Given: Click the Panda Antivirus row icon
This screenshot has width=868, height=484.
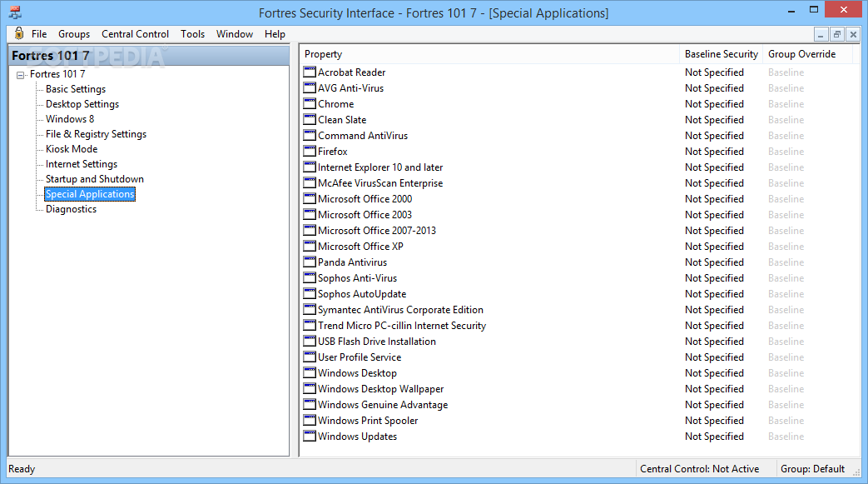Looking at the screenshot, I should [x=310, y=262].
